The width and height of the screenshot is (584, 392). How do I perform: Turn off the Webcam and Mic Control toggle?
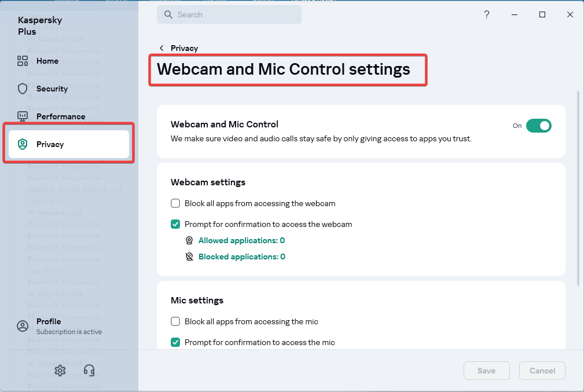[x=538, y=126]
